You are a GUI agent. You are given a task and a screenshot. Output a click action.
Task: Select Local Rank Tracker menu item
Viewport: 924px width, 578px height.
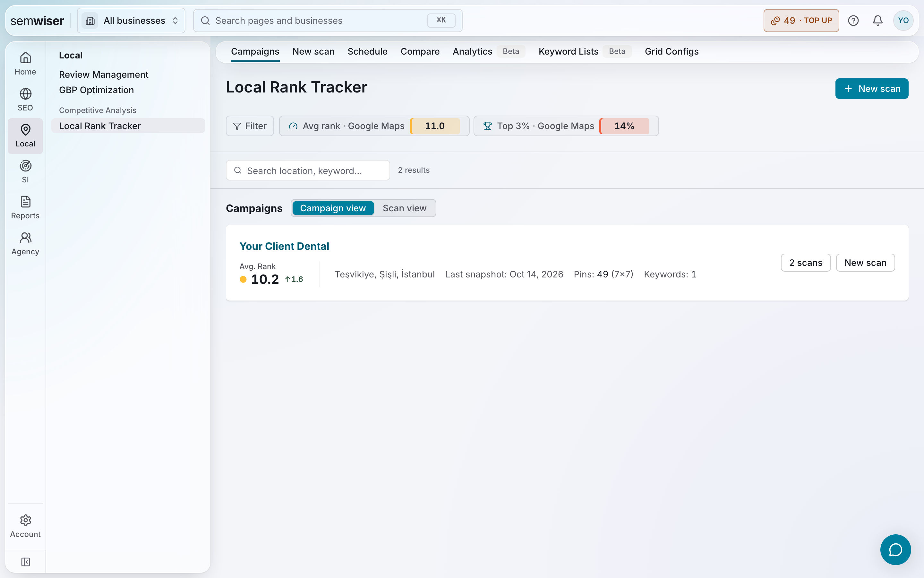tap(128, 126)
